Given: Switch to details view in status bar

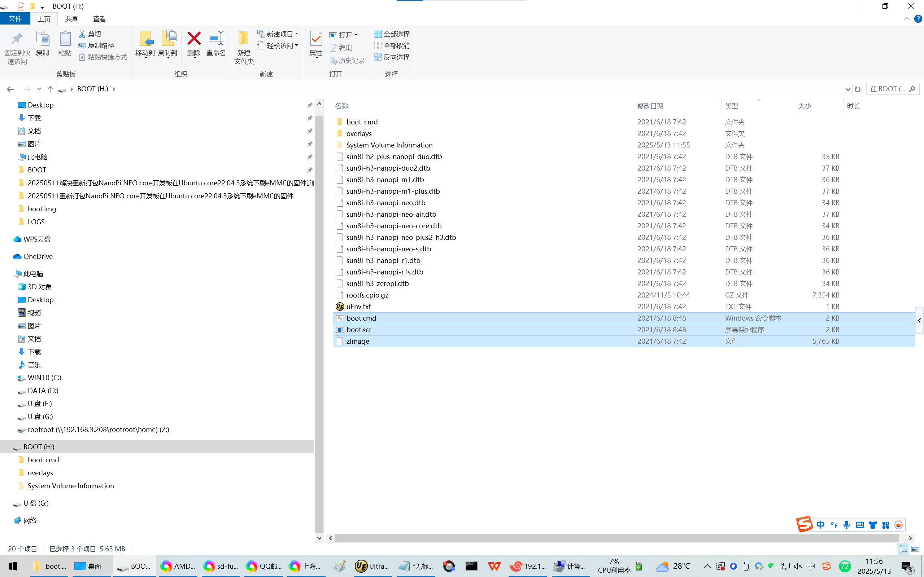Looking at the screenshot, I should 903,549.
